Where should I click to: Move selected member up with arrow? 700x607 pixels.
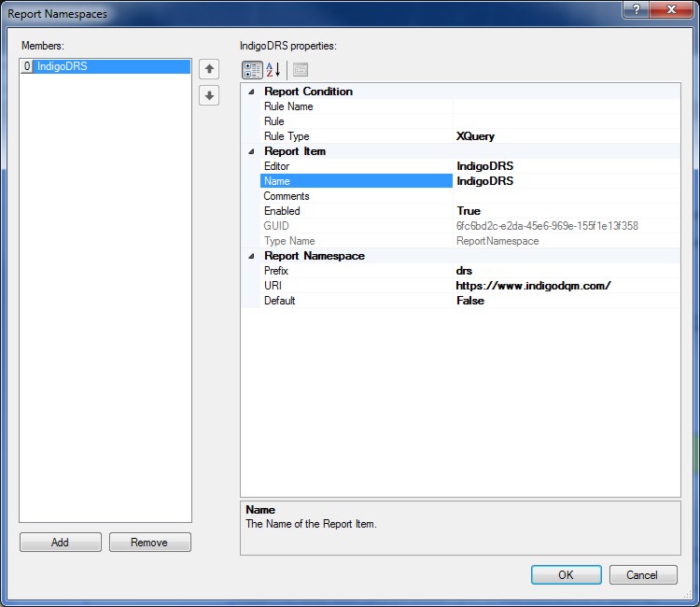[x=209, y=68]
